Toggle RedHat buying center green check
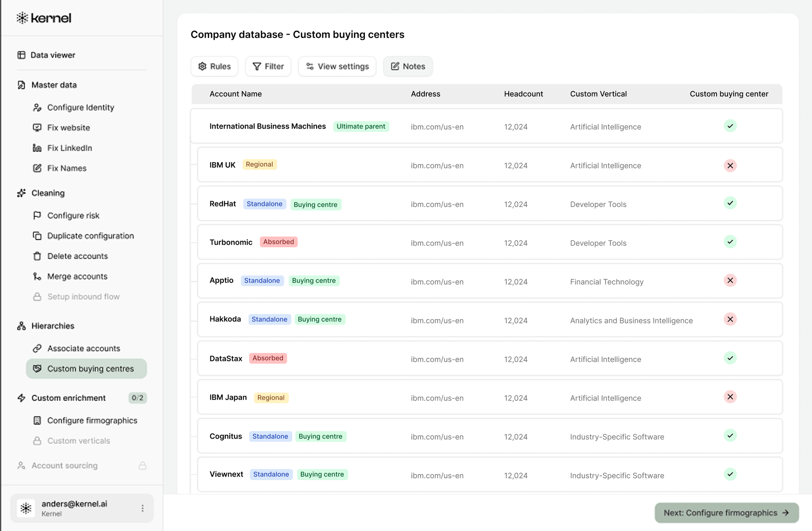Screen dimensions: 812x531 730,203
